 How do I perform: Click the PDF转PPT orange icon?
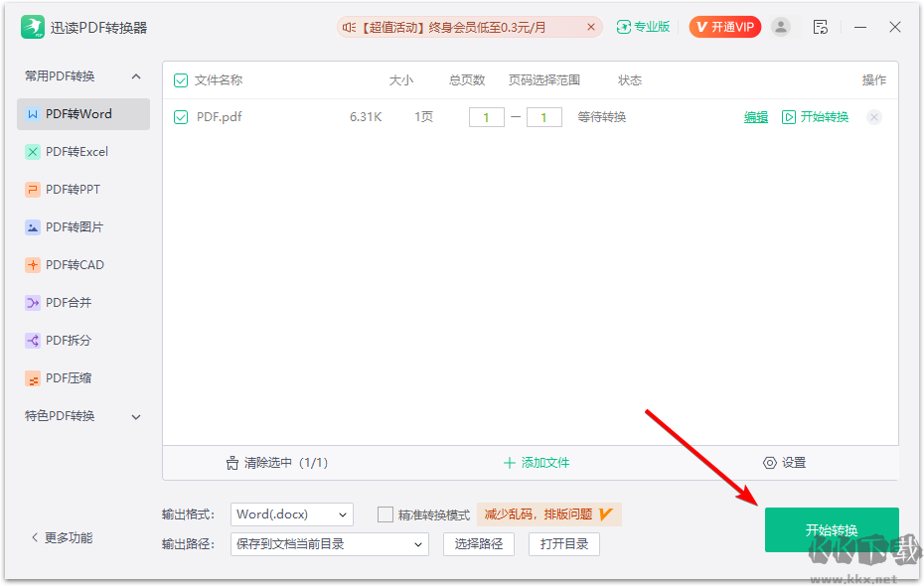click(33, 190)
